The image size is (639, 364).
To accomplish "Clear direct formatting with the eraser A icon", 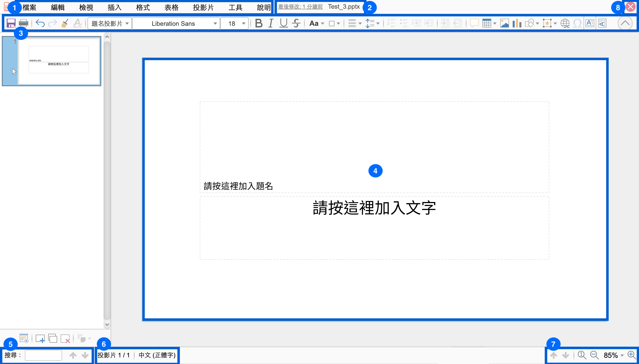I will point(78,23).
